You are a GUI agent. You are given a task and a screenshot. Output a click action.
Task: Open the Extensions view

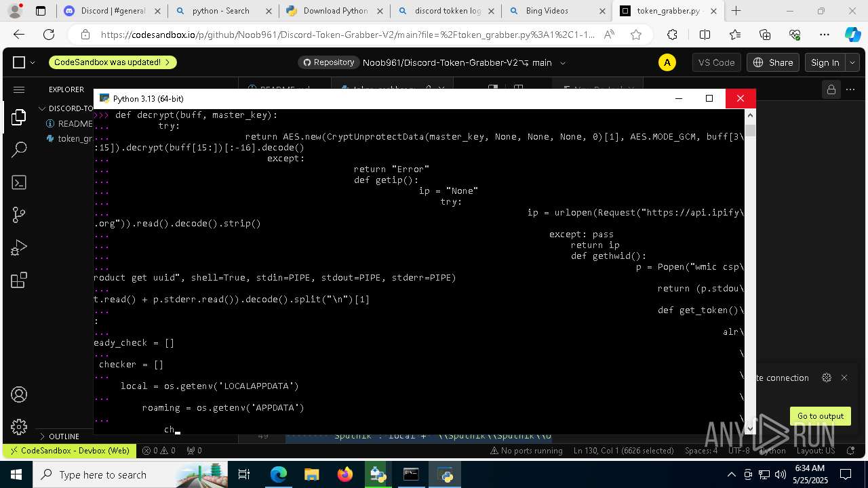[x=19, y=280]
